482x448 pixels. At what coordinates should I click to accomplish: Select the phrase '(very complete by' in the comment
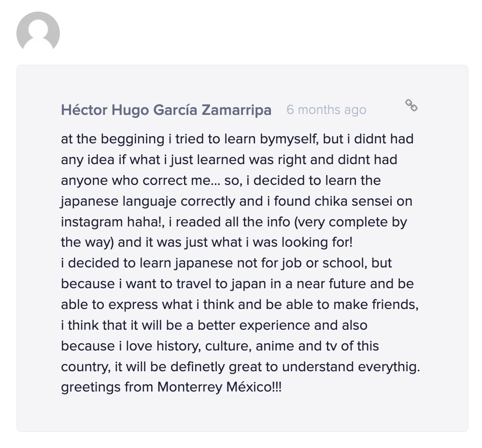click(351, 222)
